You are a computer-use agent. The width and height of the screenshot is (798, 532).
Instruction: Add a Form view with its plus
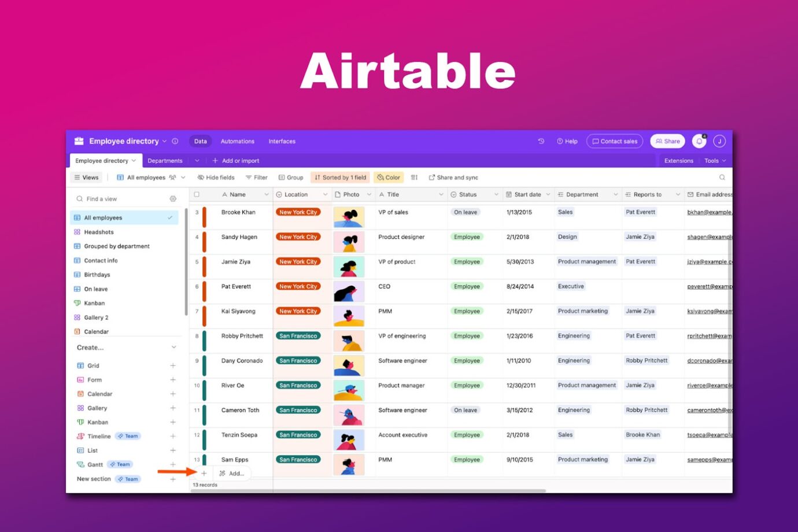pyautogui.click(x=173, y=380)
